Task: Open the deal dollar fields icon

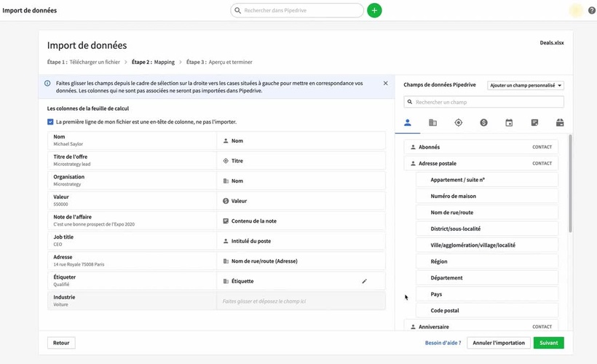Action: tap(483, 122)
